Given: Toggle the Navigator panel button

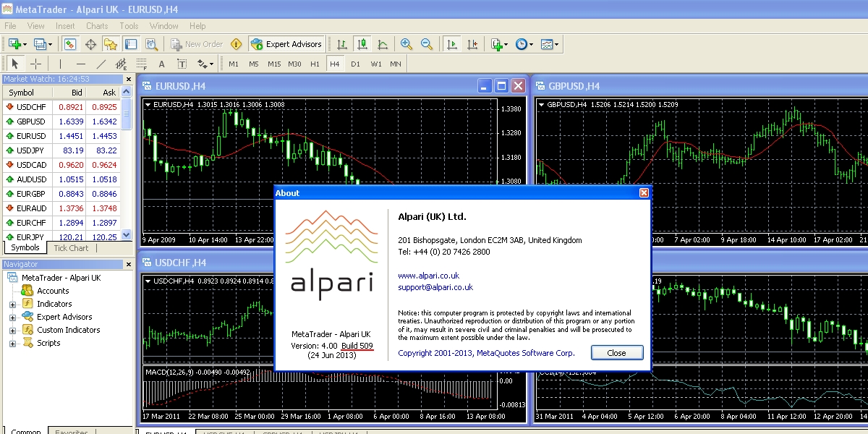Looking at the screenshot, I should pyautogui.click(x=111, y=44).
